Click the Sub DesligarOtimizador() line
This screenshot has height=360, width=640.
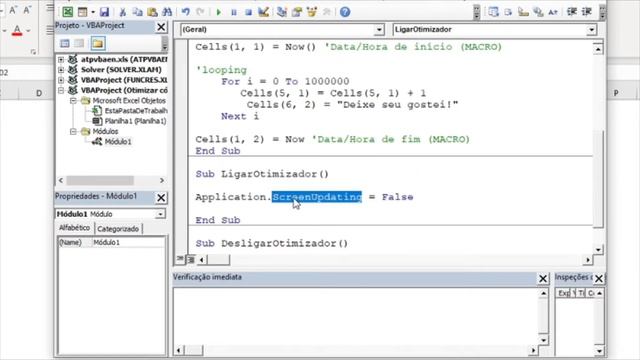click(271, 244)
